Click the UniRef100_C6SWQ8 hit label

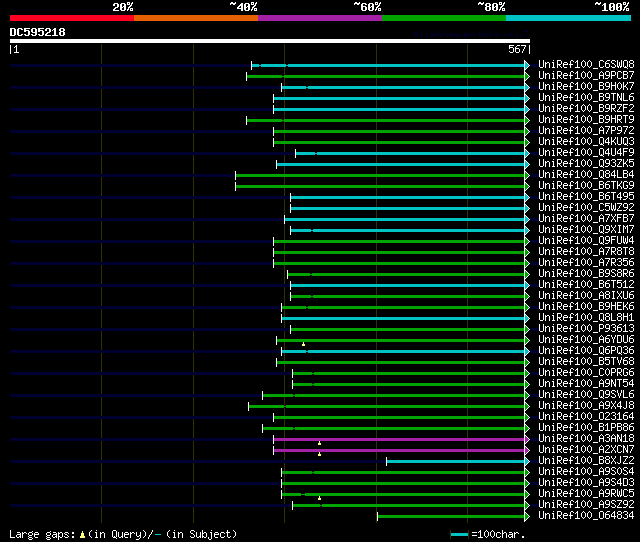(586, 64)
